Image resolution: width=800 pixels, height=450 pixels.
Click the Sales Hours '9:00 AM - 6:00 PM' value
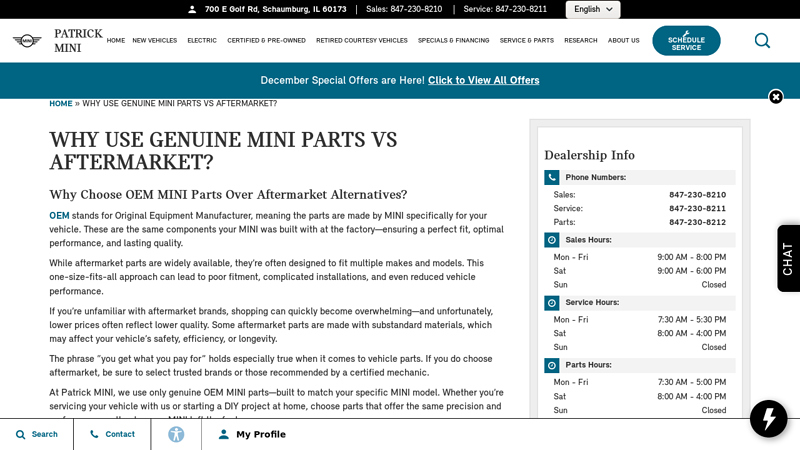691,271
